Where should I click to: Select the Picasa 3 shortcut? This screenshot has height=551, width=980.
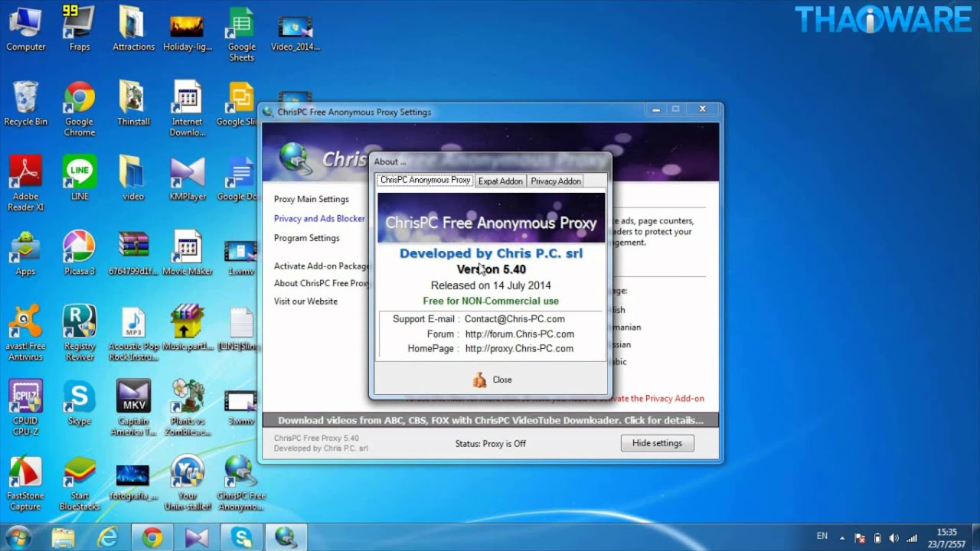(x=79, y=253)
